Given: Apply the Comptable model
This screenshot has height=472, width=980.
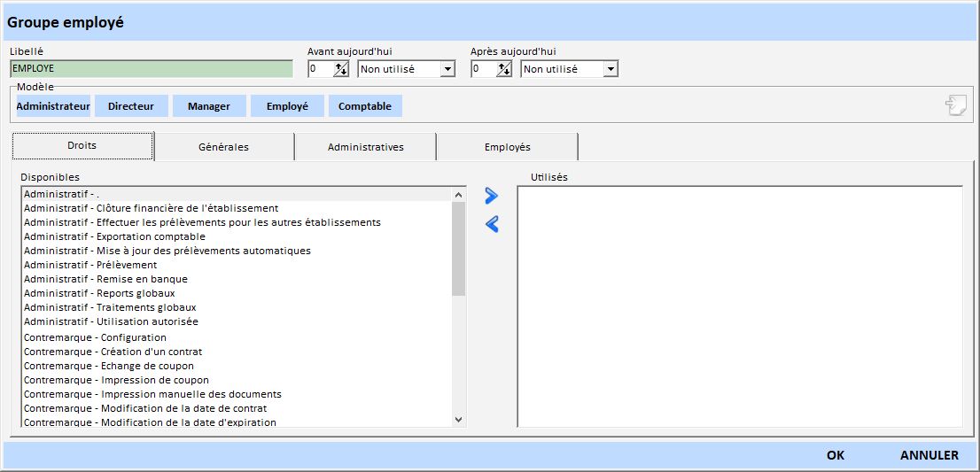Looking at the screenshot, I should 365,106.
